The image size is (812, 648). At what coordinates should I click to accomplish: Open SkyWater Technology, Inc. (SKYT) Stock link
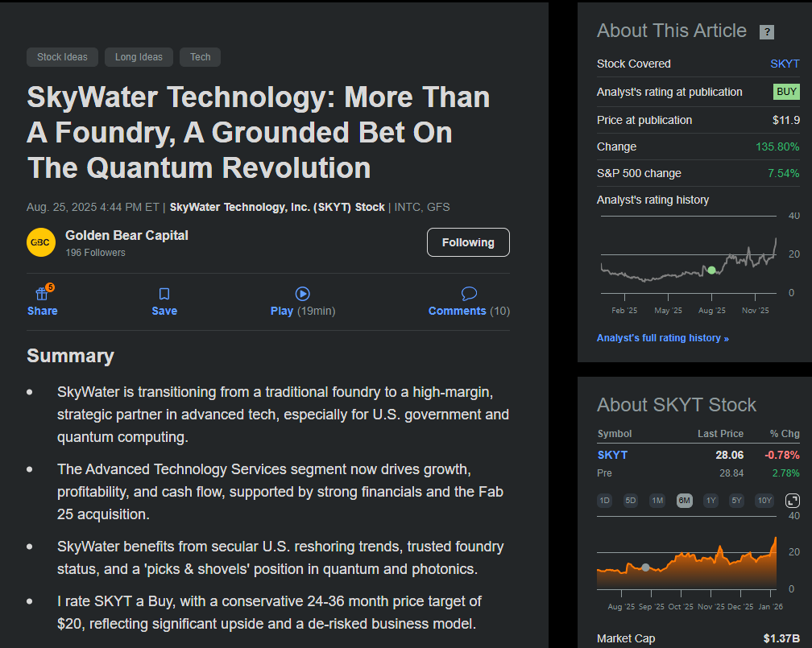pos(277,207)
